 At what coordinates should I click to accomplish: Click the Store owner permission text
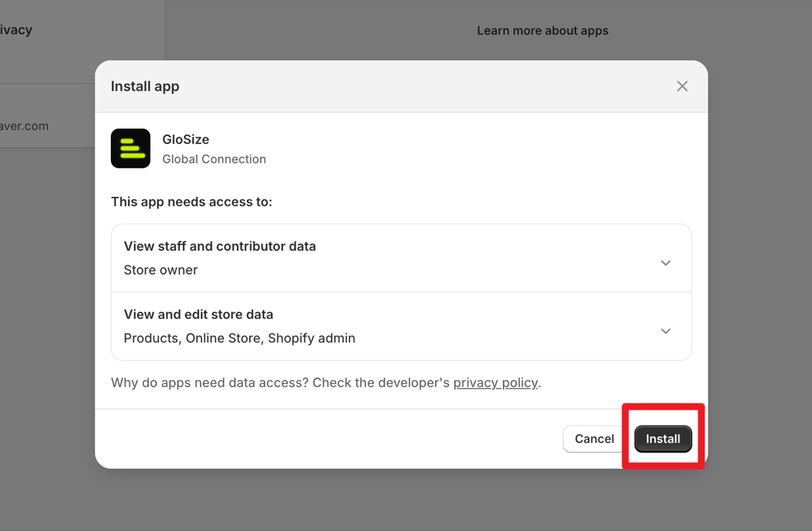[x=160, y=270]
